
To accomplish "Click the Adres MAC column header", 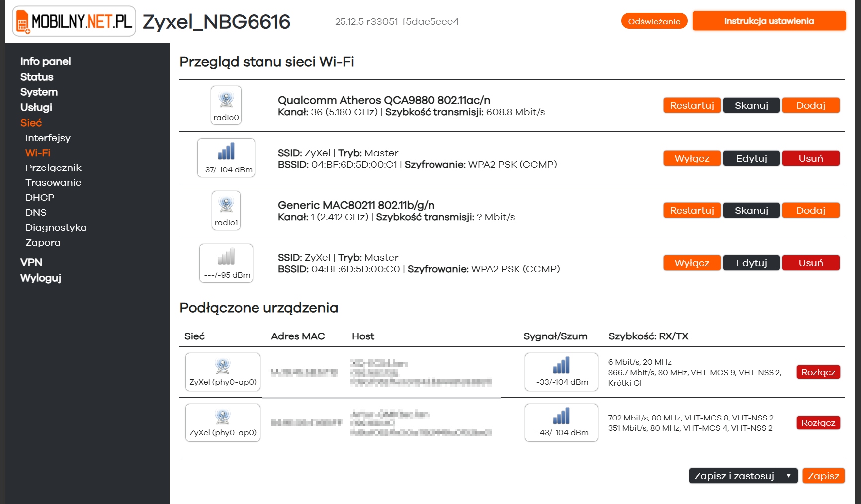I will (298, 336).
